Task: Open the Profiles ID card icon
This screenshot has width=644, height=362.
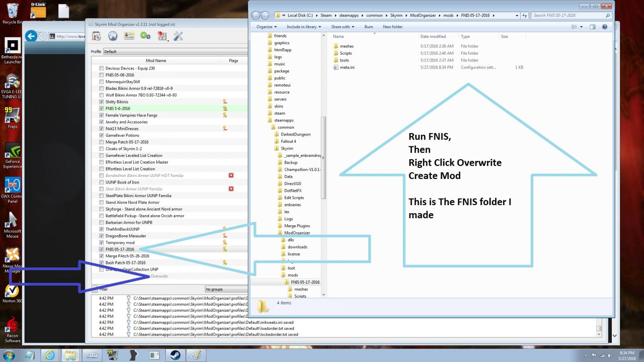Action: 129,36
